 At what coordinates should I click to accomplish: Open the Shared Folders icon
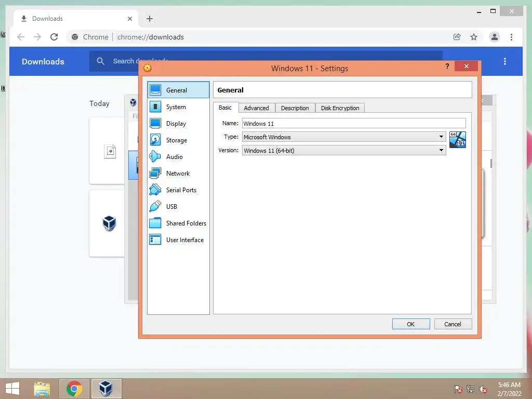[155, 223]
